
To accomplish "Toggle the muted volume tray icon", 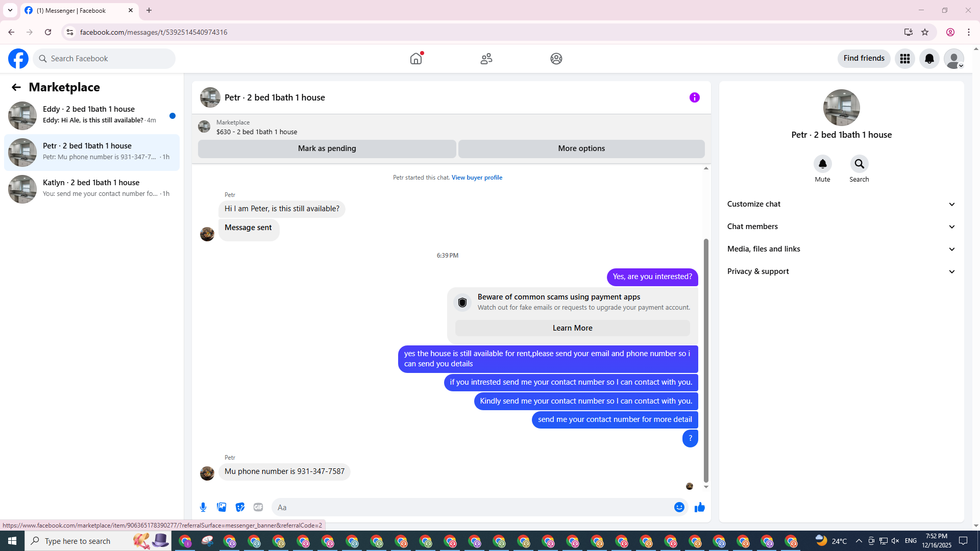I will [895, 541].
